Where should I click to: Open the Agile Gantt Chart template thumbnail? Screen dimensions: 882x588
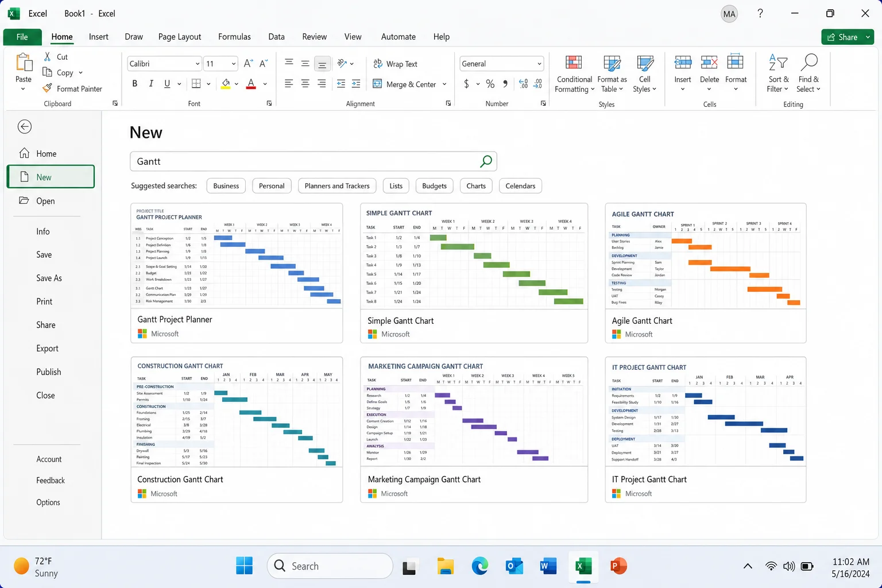point(706,257)
